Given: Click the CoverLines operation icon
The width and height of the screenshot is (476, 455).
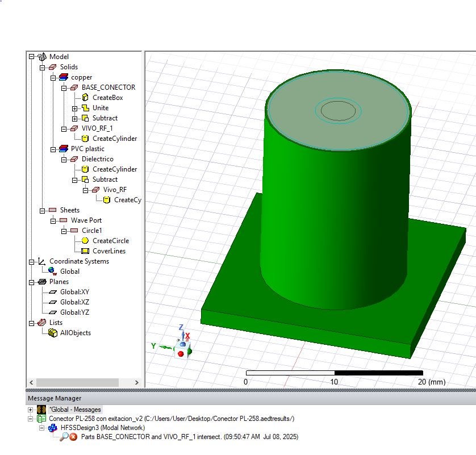Looking at the screenshot, I should pyautogui.click(x=85, y=251).
